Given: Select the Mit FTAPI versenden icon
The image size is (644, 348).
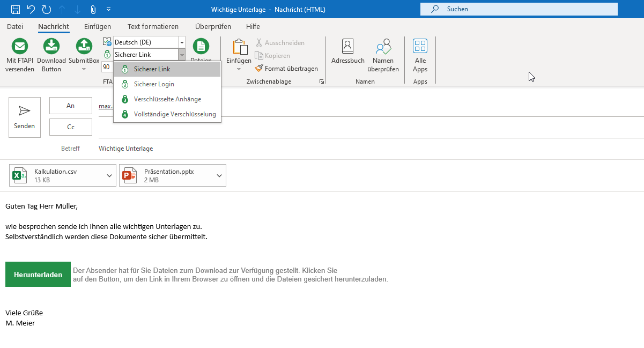Looking at the screenshot, I should click(x=19, y=48).
